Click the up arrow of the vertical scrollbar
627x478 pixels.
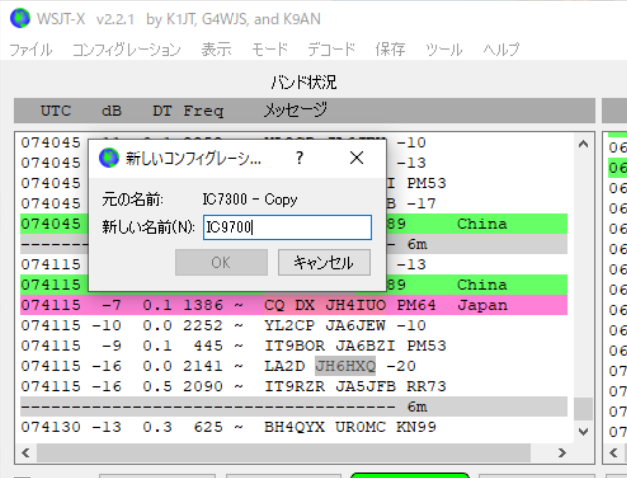pos(583,144)
